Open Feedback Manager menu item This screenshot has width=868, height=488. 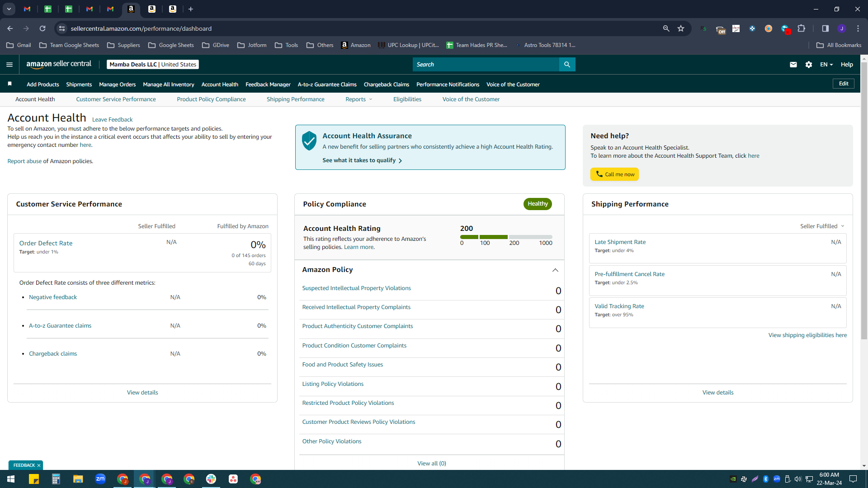[268, 84]
